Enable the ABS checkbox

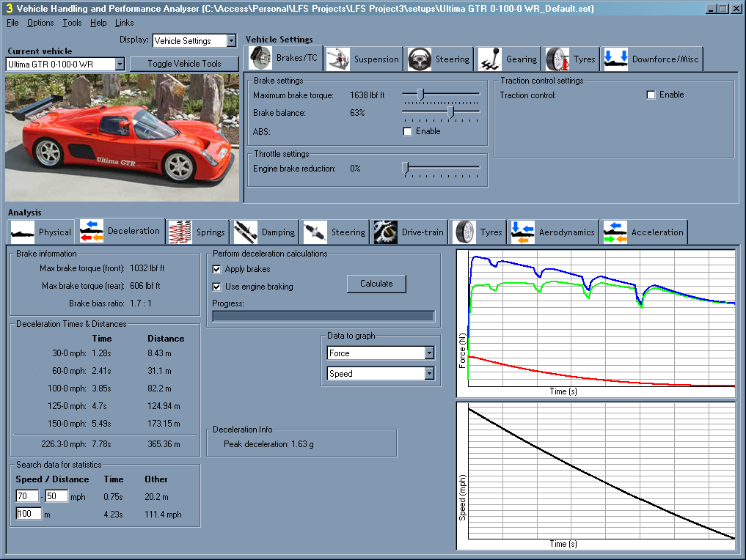tap(408, 131)
